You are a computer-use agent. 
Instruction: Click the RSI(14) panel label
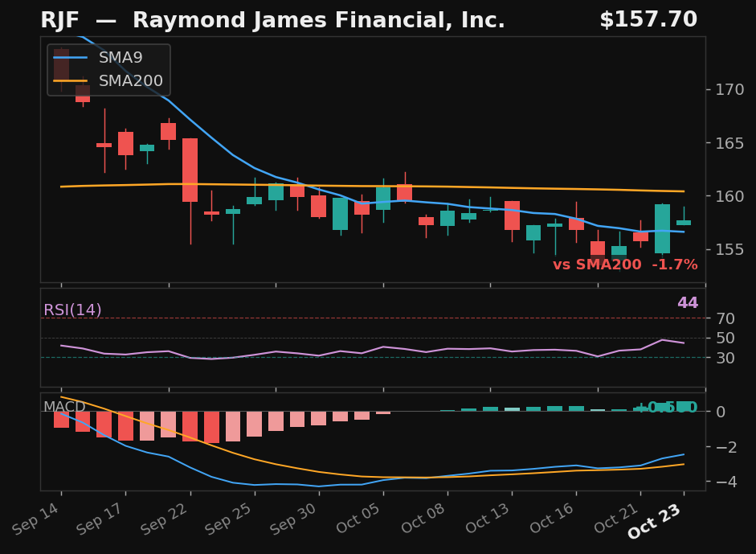[x=72, y=310]
